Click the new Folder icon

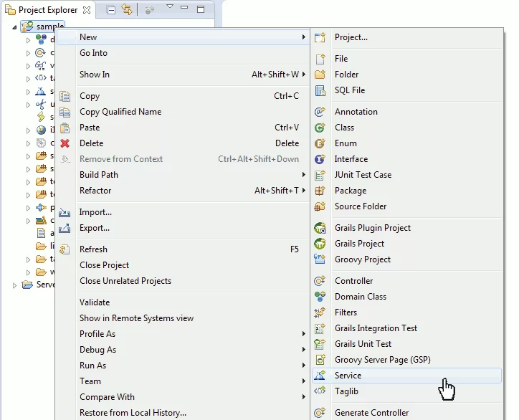click(x=320, y=75)
